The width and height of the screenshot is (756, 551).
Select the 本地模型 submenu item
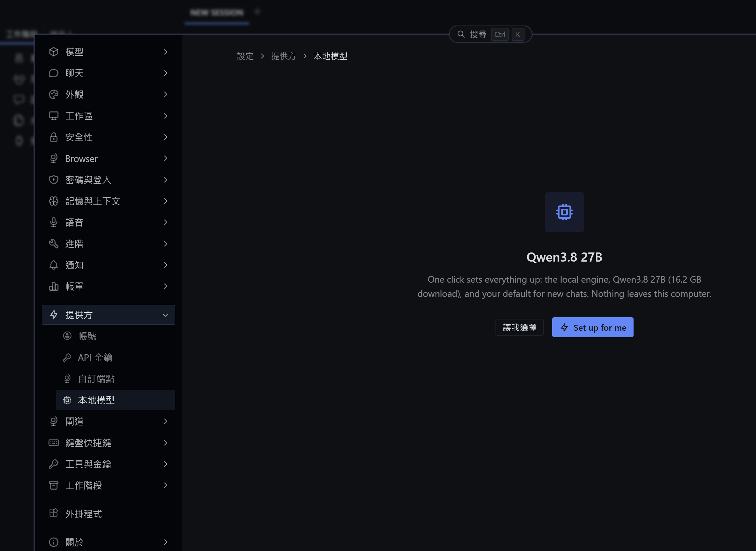tap(115, 400)
